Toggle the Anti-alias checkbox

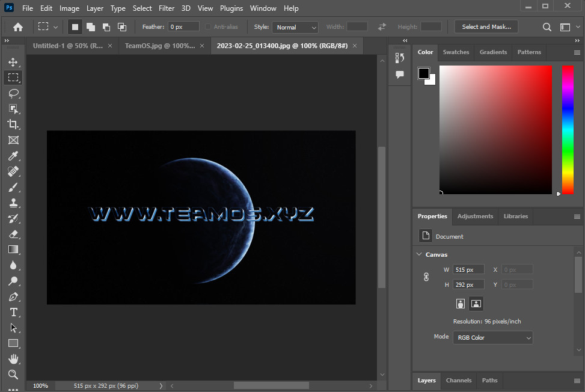point(208,26)
